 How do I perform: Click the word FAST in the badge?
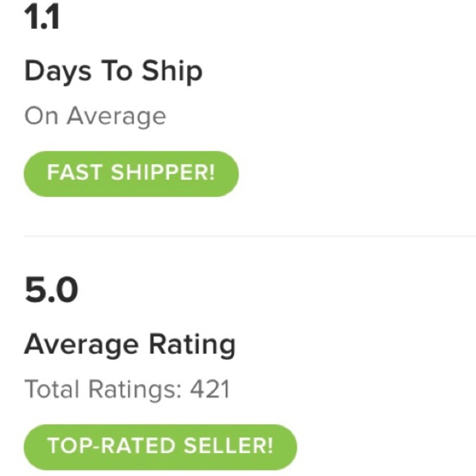75,173
